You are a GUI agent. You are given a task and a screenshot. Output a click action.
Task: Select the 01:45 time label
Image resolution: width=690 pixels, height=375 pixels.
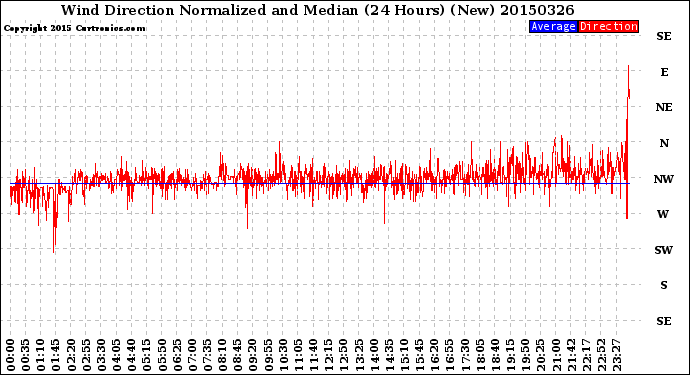56,355
